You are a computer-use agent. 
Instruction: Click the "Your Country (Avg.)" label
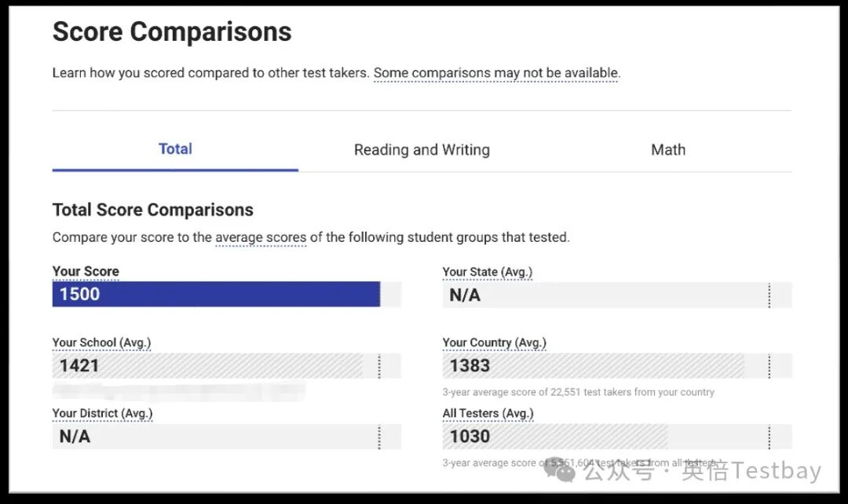494,342
